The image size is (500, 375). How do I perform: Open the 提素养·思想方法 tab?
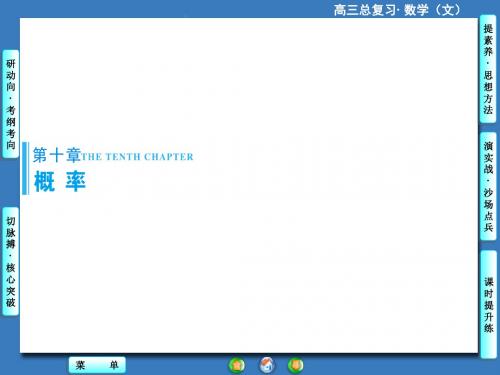[x=488, y=69]
